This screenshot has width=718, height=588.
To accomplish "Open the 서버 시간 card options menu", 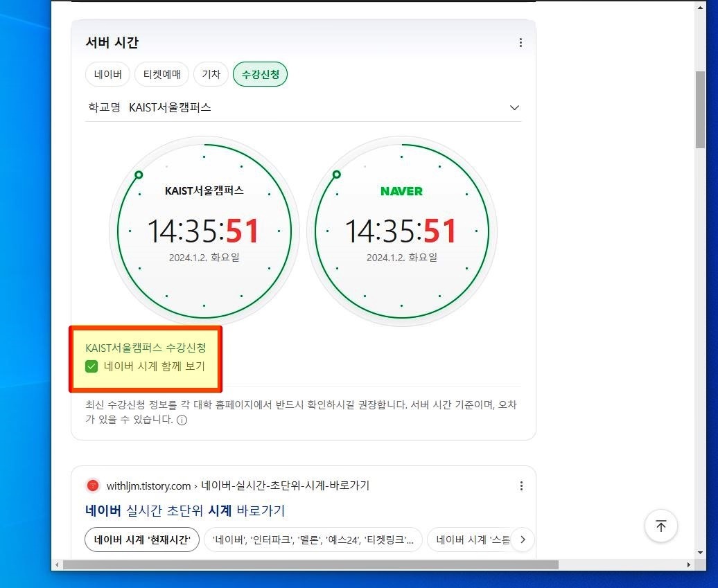I will coord(520,42).
